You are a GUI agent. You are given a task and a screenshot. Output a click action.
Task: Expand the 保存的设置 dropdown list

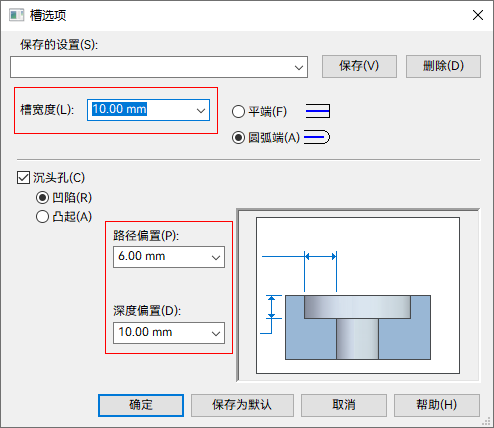pos(299,67)
